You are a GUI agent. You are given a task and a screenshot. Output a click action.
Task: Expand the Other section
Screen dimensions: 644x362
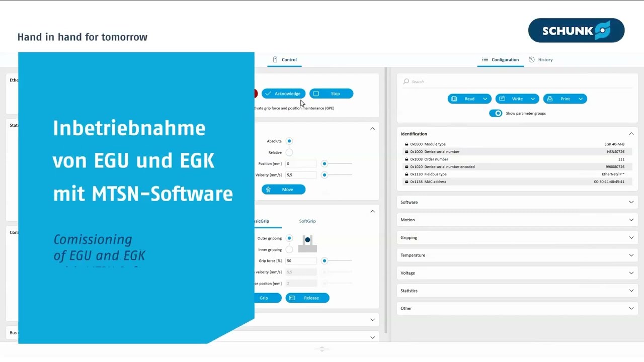(x=631, y=308)
